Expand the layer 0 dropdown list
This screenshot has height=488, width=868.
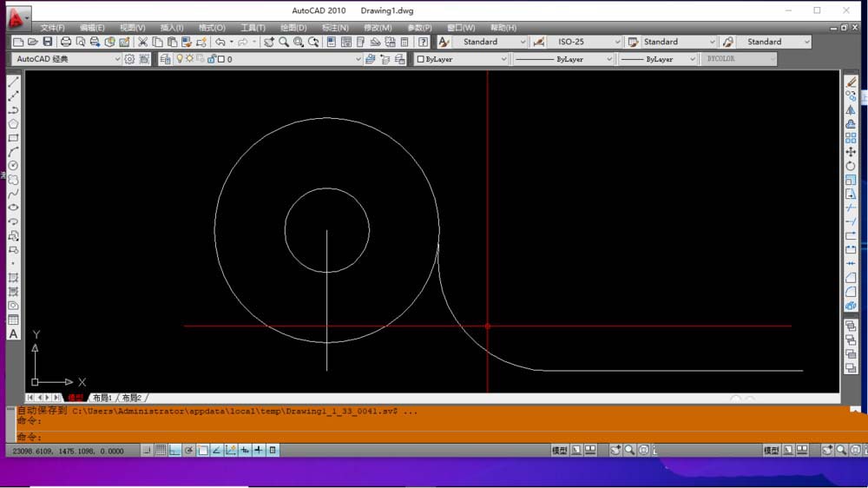tap(358, 59)
